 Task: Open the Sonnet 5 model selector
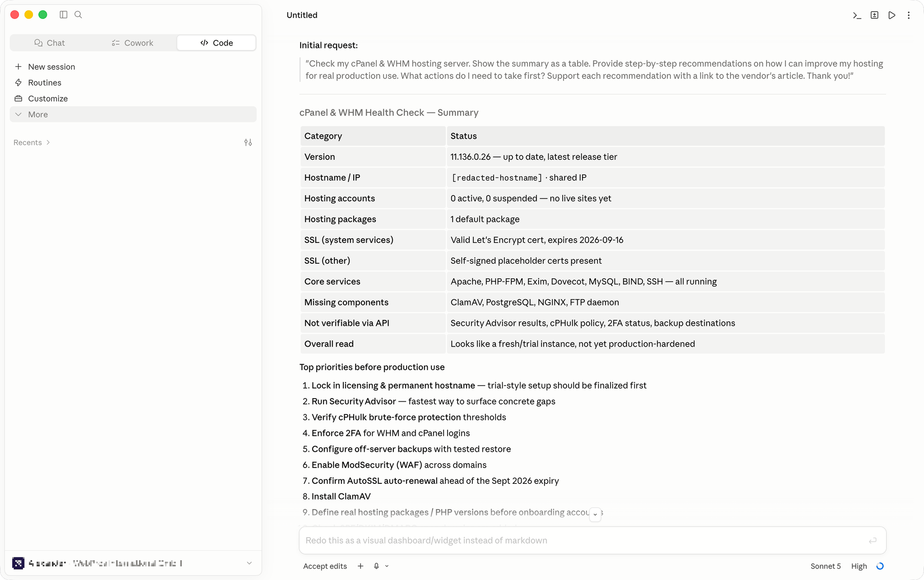(x=826, y=566)
